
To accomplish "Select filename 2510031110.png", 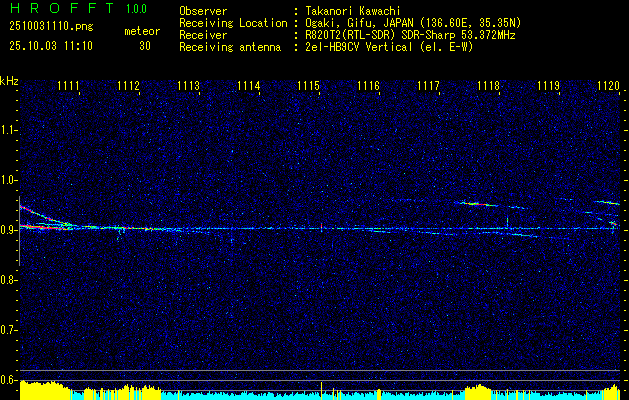I will 51,26.
